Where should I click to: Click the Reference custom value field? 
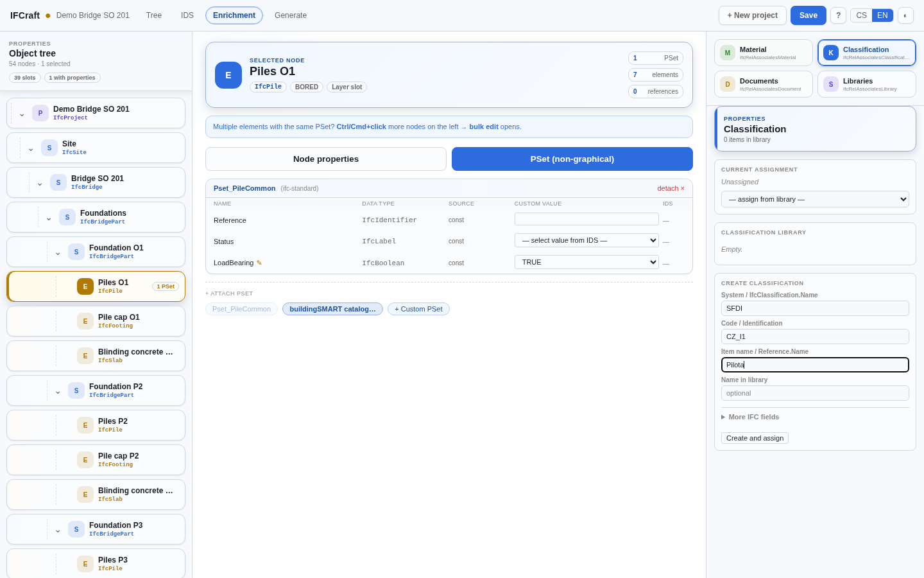coord(586,219)
